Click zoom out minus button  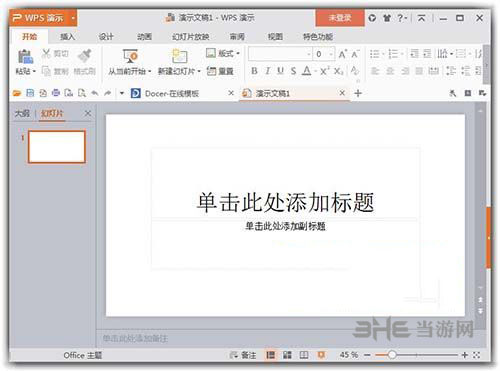pyautogui.click(x=367, y=355)
